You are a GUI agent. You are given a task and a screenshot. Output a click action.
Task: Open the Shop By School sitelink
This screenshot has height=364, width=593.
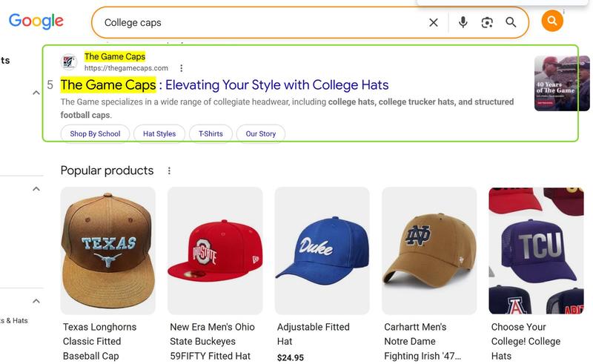[x=95, y=133]
